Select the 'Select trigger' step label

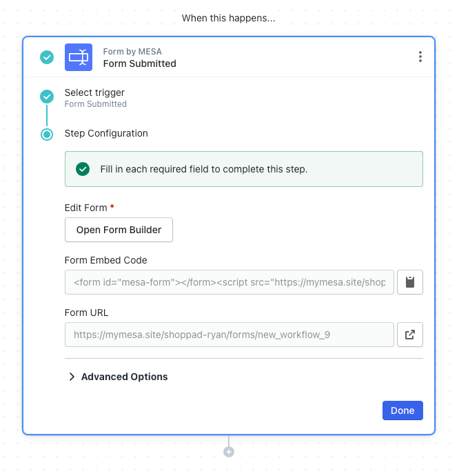pyautogui.click(x=94, y=92)
